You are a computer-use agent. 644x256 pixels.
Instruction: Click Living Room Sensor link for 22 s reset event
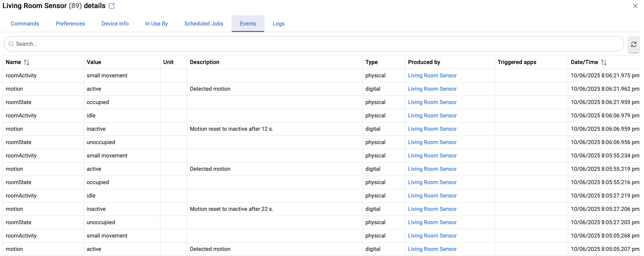(x=432, y=209)
